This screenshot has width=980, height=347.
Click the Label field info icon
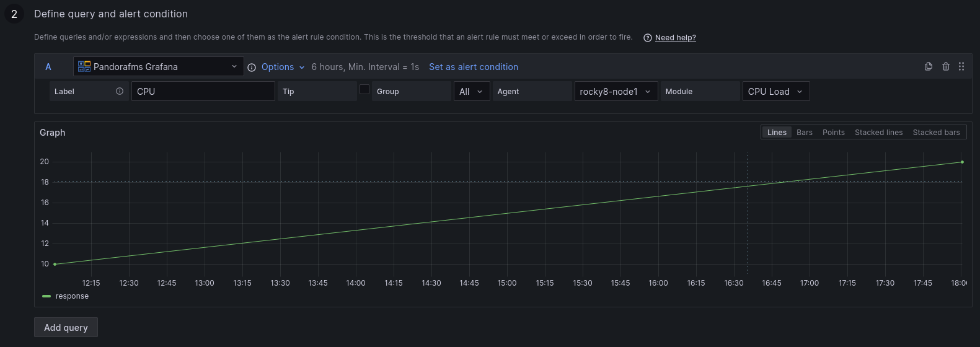120,91
